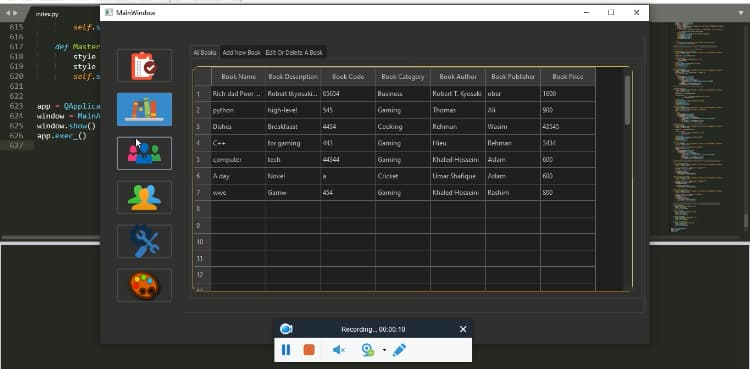Screen dimensions: 750x369
Task: Select the 'Rich dad Poor ...' cell
Action: click(238, 94)
